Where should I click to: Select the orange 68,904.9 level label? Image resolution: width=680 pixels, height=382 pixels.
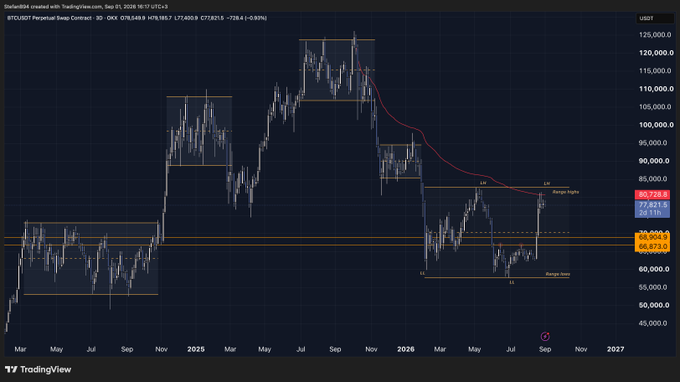[x=652, y=238]
